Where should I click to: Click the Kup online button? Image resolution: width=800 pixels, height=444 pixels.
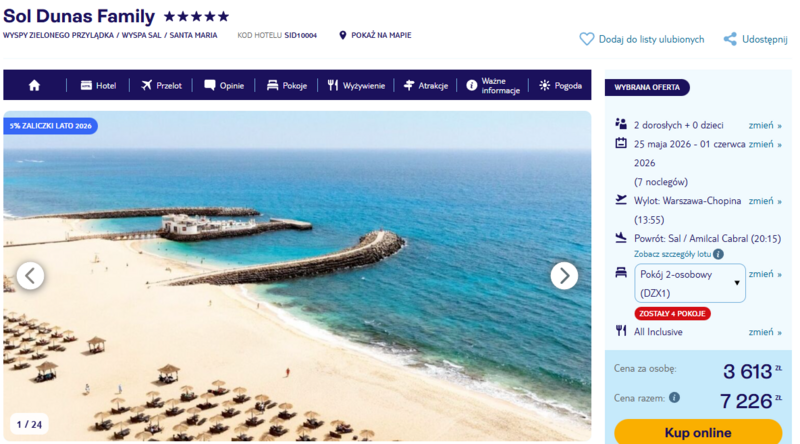(698, 432)
